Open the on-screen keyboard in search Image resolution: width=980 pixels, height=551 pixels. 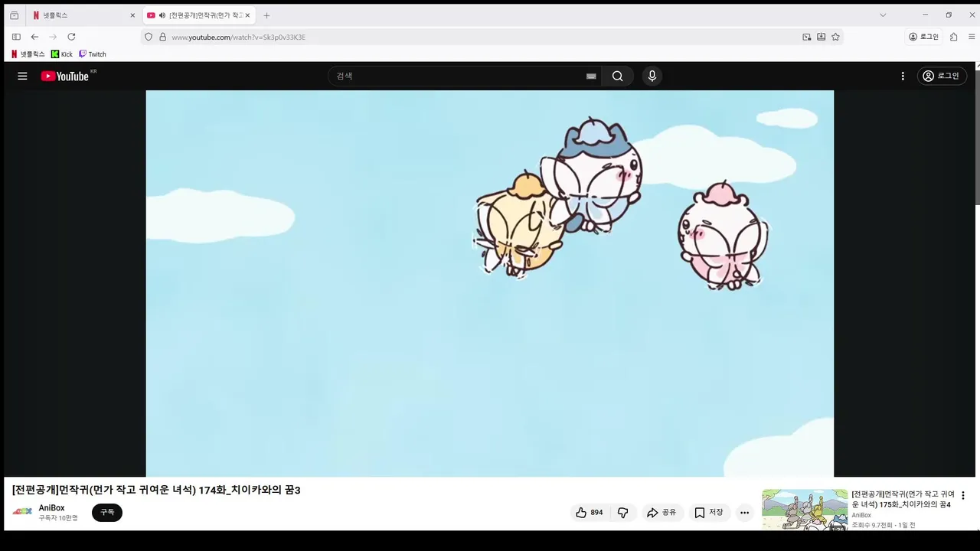click(591, 76)
